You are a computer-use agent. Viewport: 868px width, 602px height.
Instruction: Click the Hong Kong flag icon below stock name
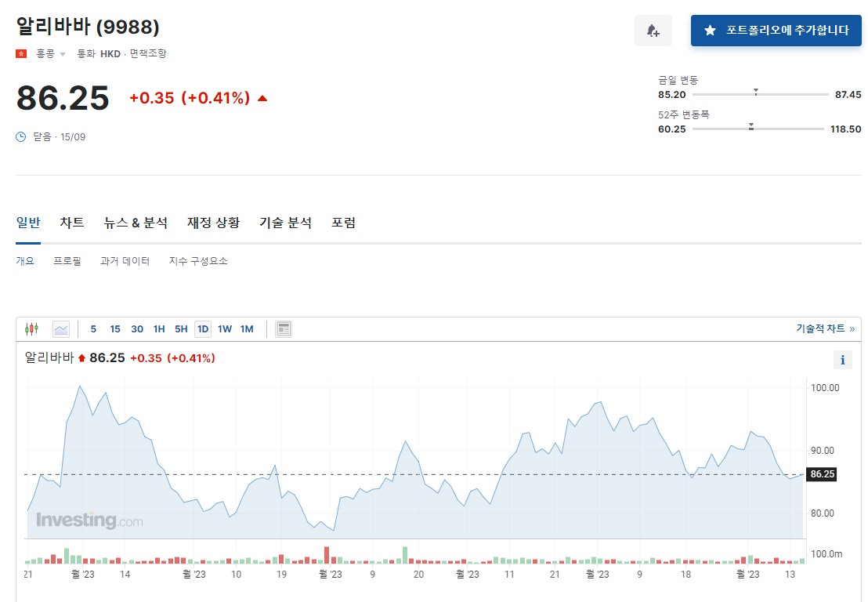[20, 55]
